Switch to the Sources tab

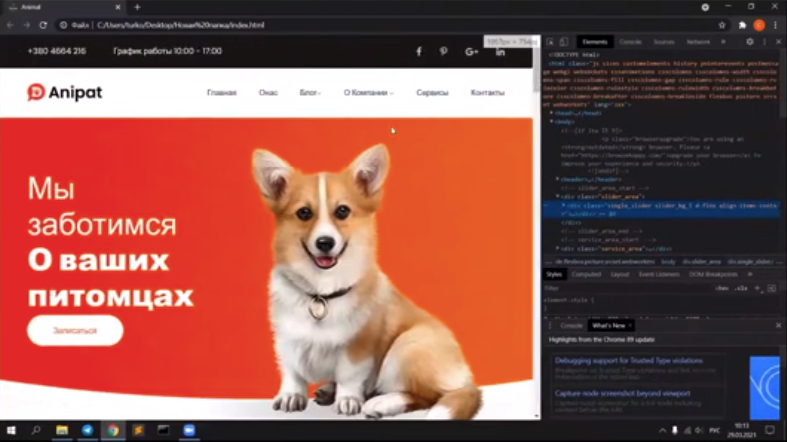664,42
